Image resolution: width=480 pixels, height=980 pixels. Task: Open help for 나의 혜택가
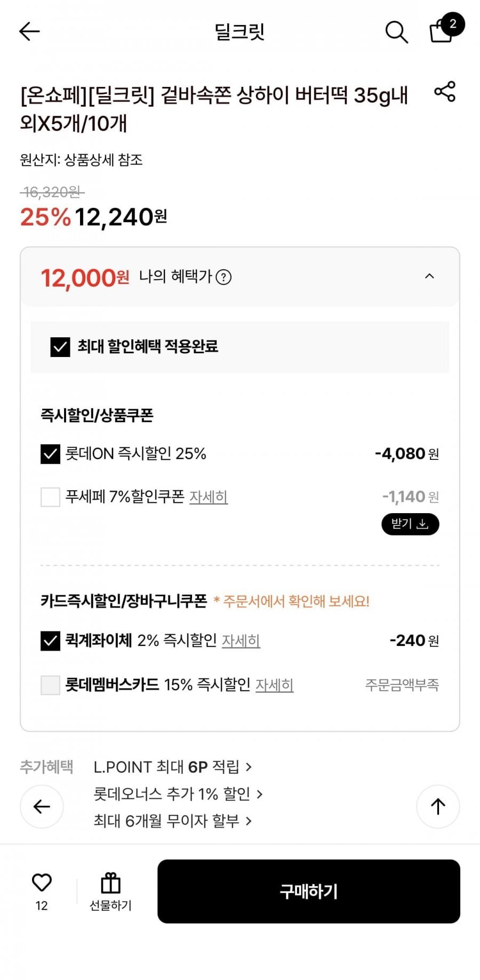[223, 278]
